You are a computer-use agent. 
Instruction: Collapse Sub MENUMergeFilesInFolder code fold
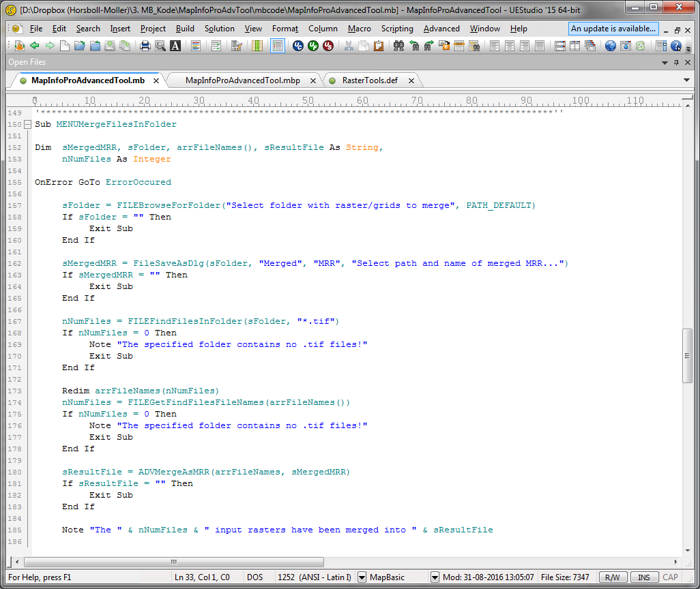pos(27,125)
